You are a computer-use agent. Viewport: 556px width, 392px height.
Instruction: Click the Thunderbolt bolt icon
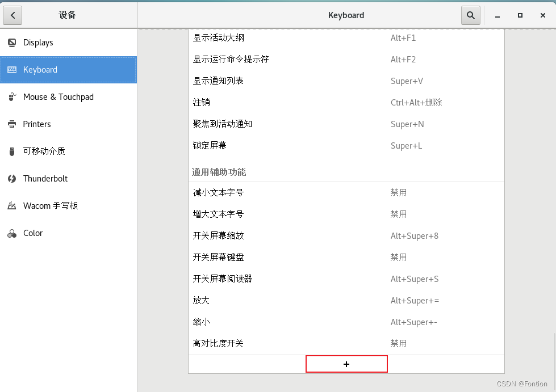[x=12, y=179]
